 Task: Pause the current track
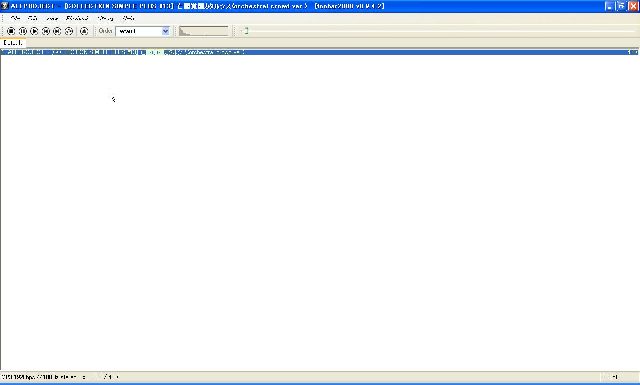(x=23, y=31)
